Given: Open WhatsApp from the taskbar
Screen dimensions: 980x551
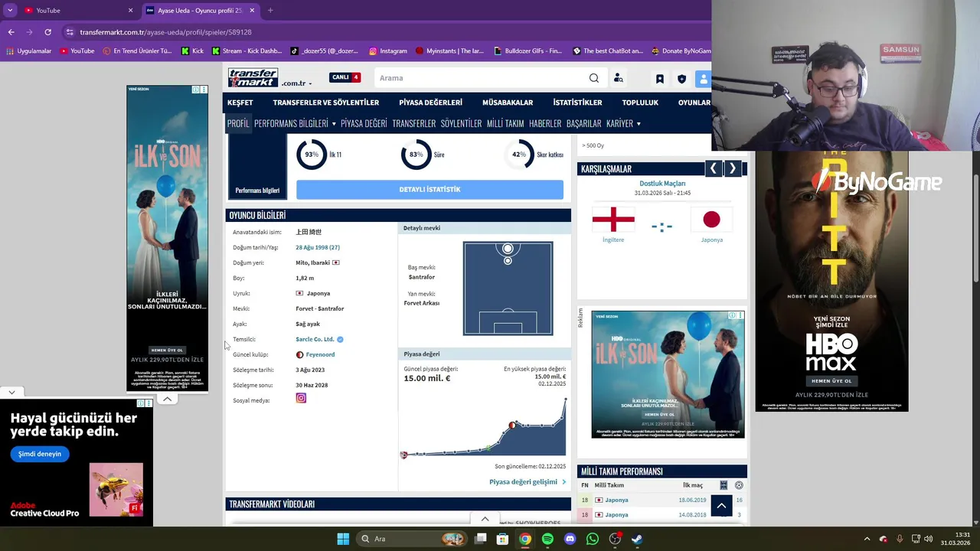Looking at the screenshot, I should click(592, 539).
